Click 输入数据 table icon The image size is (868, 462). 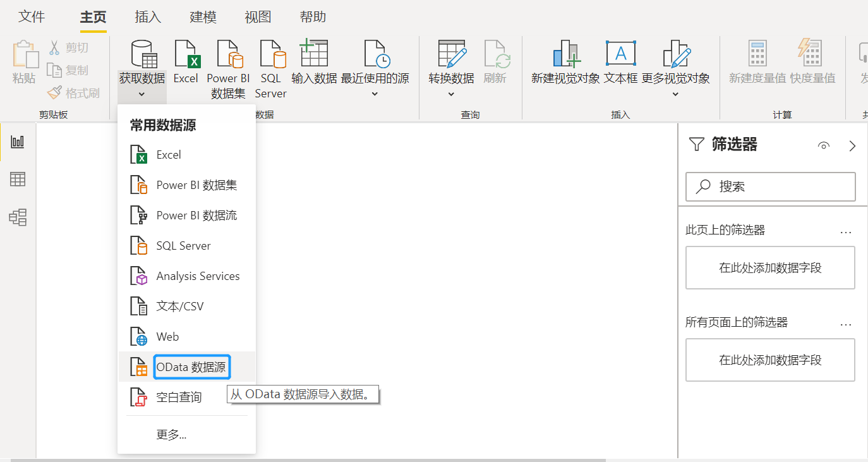[314, 55]
